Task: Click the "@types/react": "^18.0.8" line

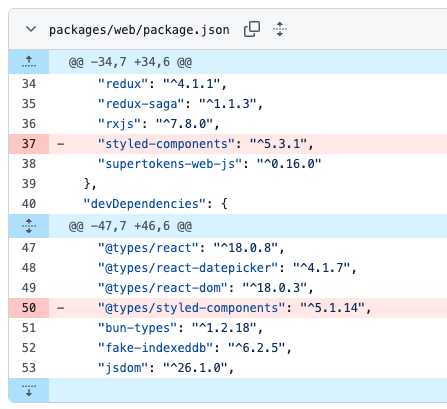Action: pyautogui.click(x=248, y=248)
